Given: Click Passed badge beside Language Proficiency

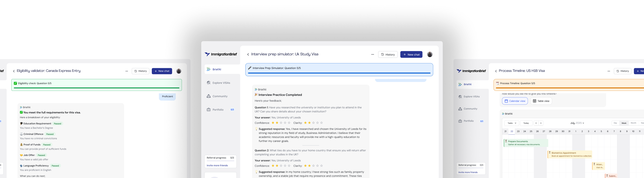Looking at the screenshot, I should tap(55, 166).
